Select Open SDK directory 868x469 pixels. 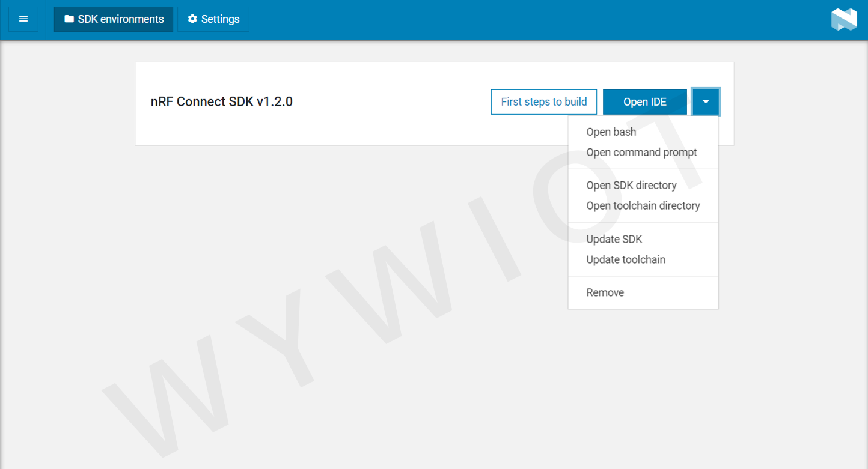643,186
